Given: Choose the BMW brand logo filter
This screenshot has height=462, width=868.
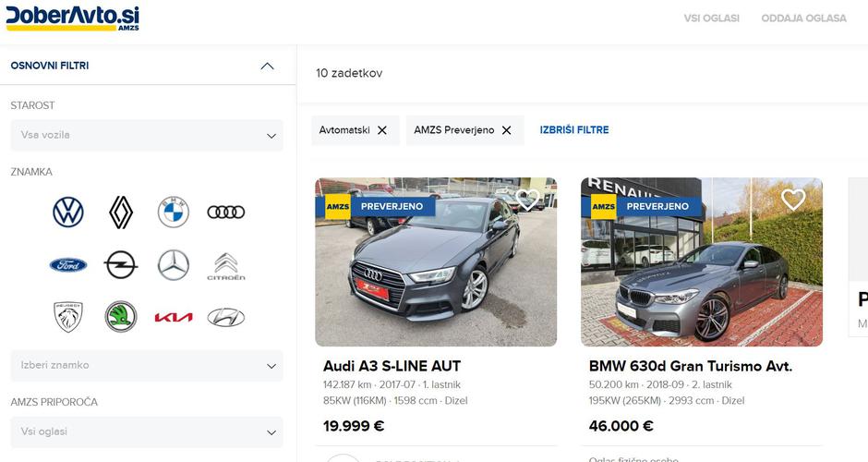Looking at the screenshot, I should click(174, 213).
